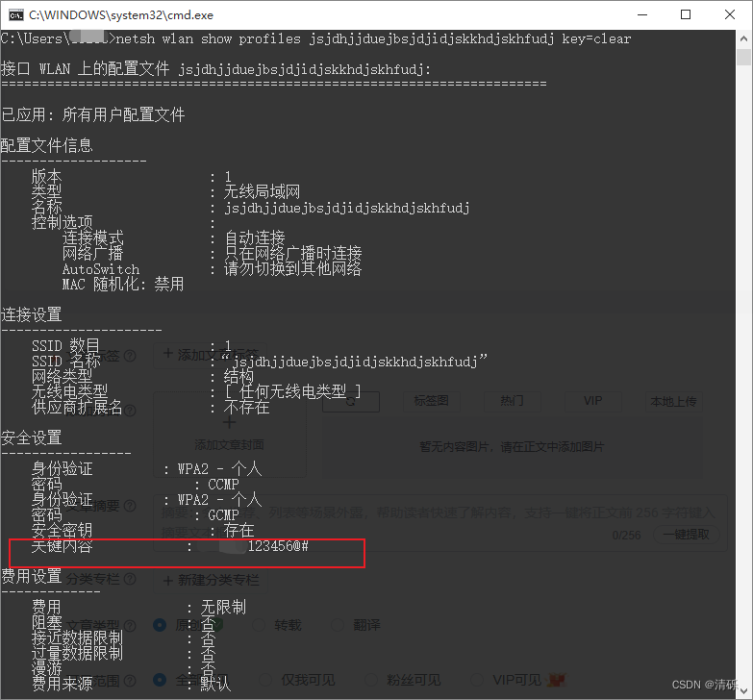The height and width of the screenshot is (700, 753).
Task: Click the '无限制' cost value
Action: (224, 608)
